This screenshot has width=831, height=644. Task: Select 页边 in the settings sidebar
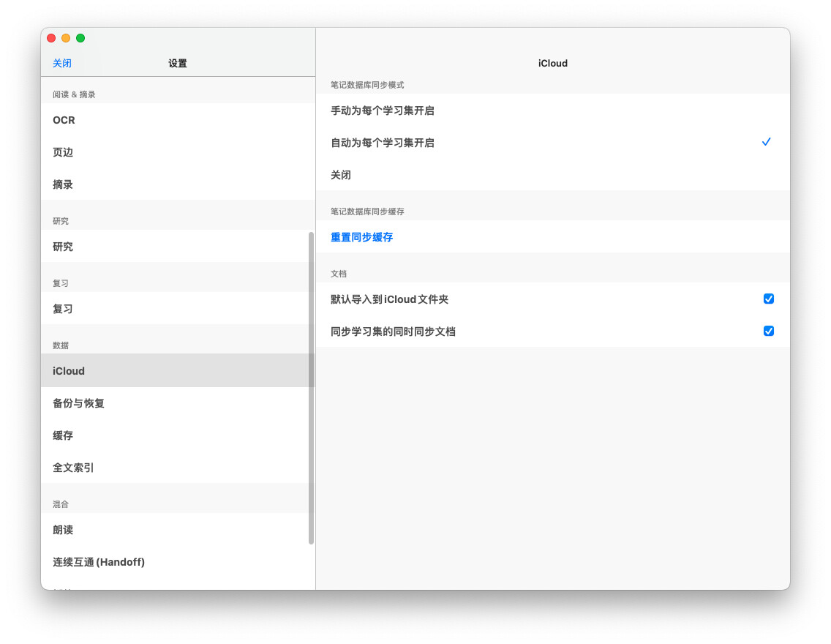63,152
